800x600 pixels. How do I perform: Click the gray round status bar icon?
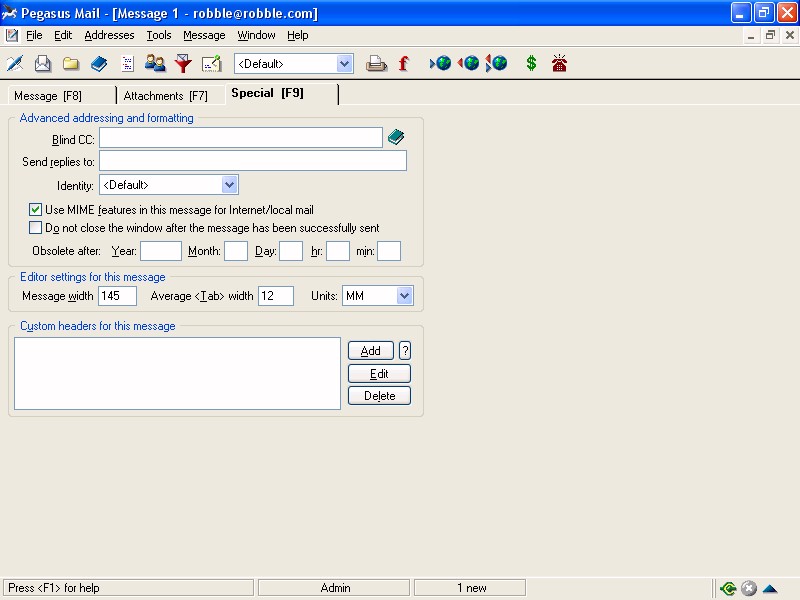749,588
